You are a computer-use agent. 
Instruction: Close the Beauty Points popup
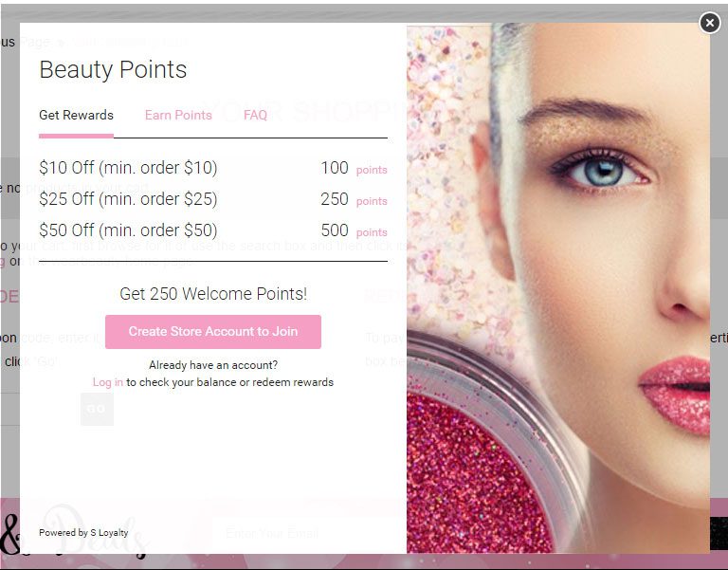(x=709, y=23)
